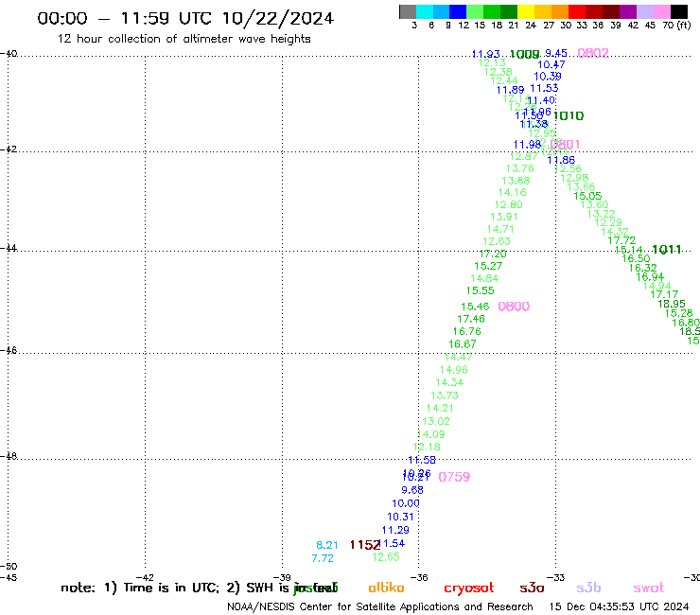The width and height of the screenshot is (700, 615).
Task: Click the wave height value '13.02'
Action: pyautogui.click(x=436, y=421)
